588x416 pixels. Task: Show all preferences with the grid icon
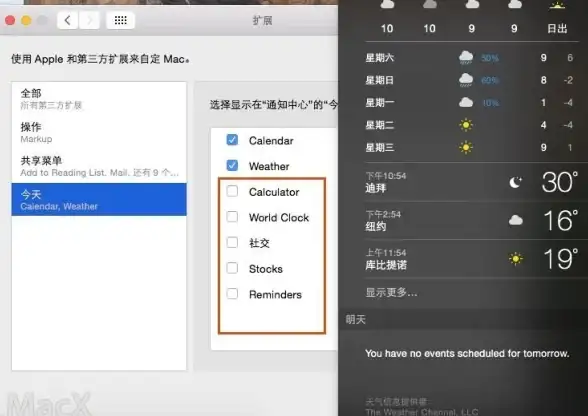[x=120, y=20]
